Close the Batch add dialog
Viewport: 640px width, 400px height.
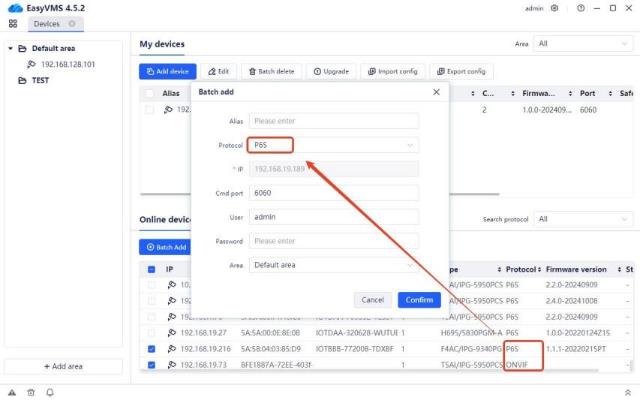tap(435, 92)
